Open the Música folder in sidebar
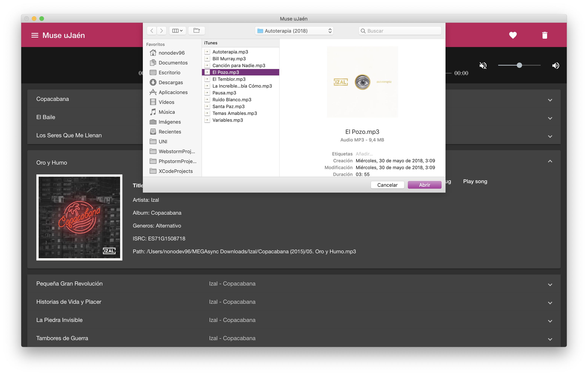 [167, 112]
